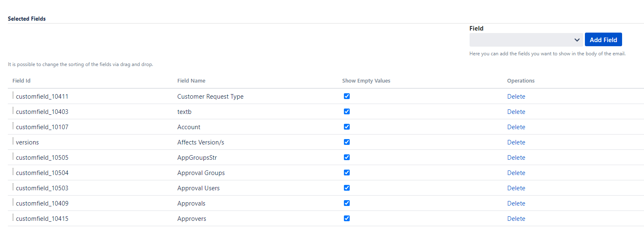This screenshot has width=644, height=227.
Task: Delete the textb field row
Action: point(516,112)
